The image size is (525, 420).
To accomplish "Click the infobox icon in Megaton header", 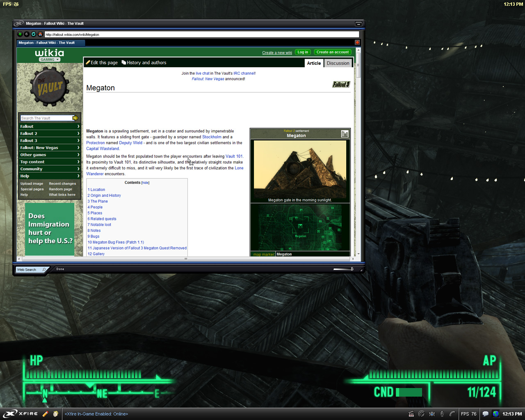I will 345,134.
